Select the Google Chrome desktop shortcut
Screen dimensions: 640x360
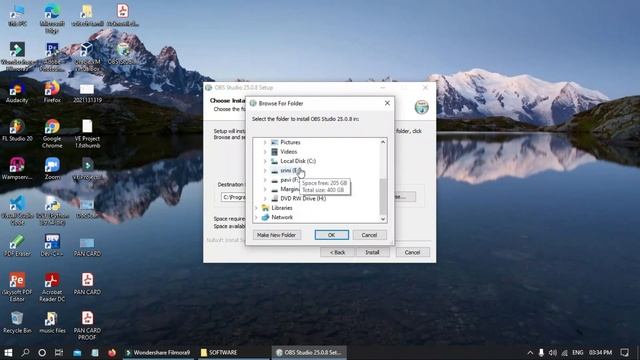52,134
